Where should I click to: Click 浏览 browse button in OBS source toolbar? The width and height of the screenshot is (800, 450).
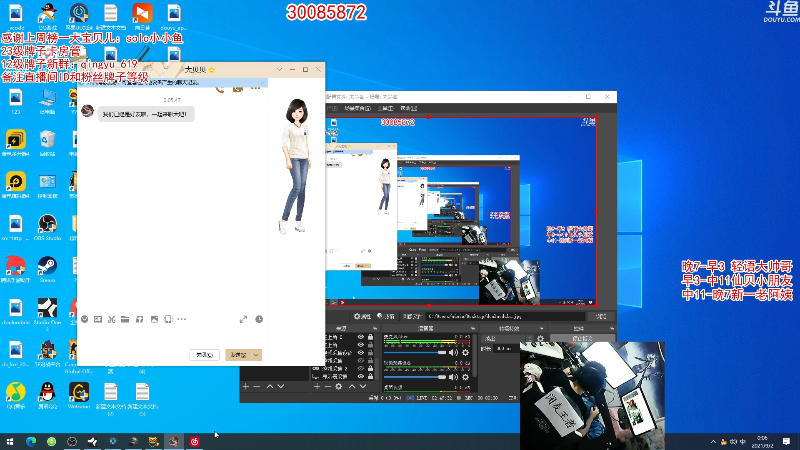coord(601,317)
